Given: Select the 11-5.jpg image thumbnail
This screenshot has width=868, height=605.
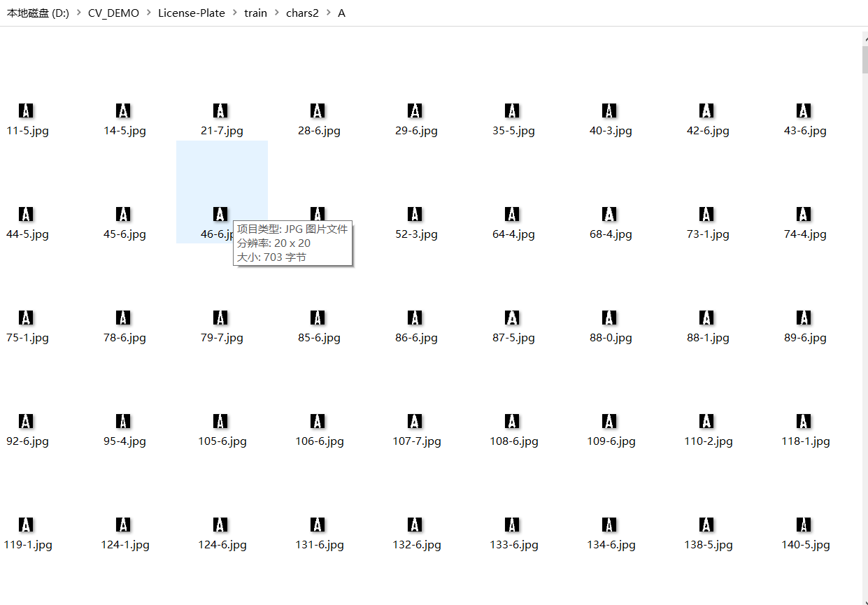Looking at the screenshot, I should pyautogui.click(x=26, y=111).
